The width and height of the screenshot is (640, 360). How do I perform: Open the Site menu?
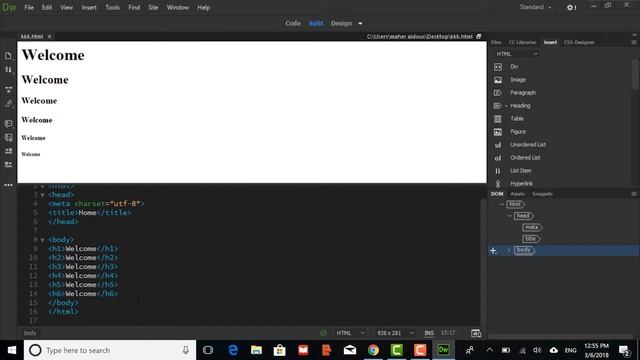point(153,7)
